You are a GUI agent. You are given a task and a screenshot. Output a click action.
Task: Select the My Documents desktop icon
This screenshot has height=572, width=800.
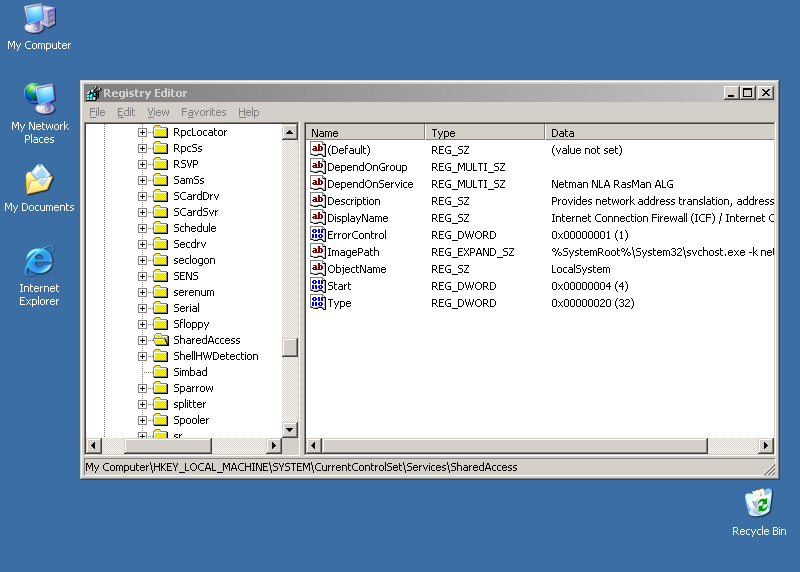pyautogui.click(x=39, y=188)
